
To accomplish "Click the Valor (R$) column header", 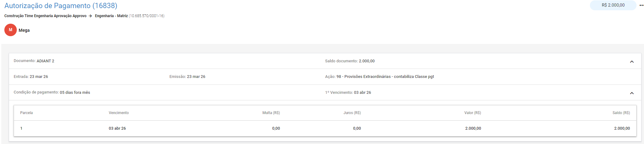I will pyautogui.click(x=472, y=113).
